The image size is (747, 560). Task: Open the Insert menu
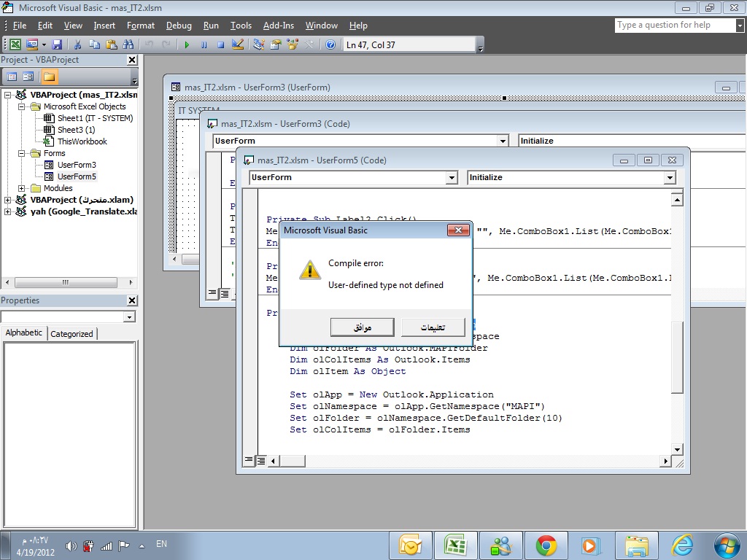pos(104,26)
